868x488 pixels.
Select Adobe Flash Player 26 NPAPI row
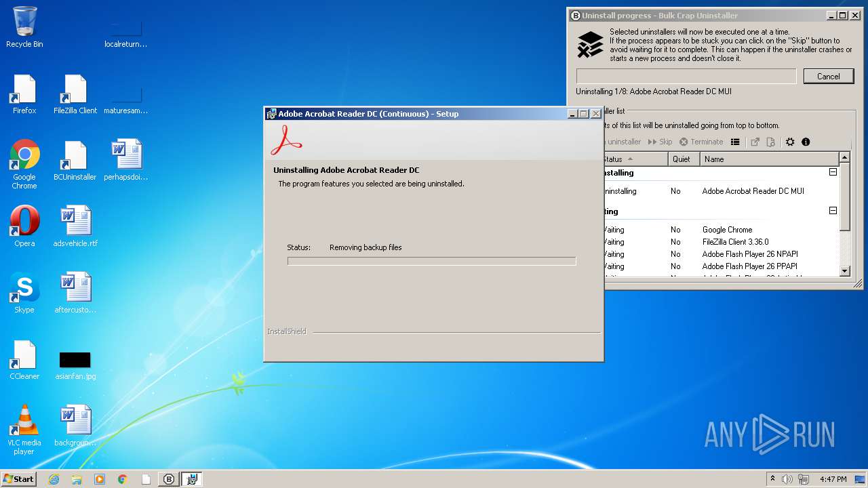721,254
